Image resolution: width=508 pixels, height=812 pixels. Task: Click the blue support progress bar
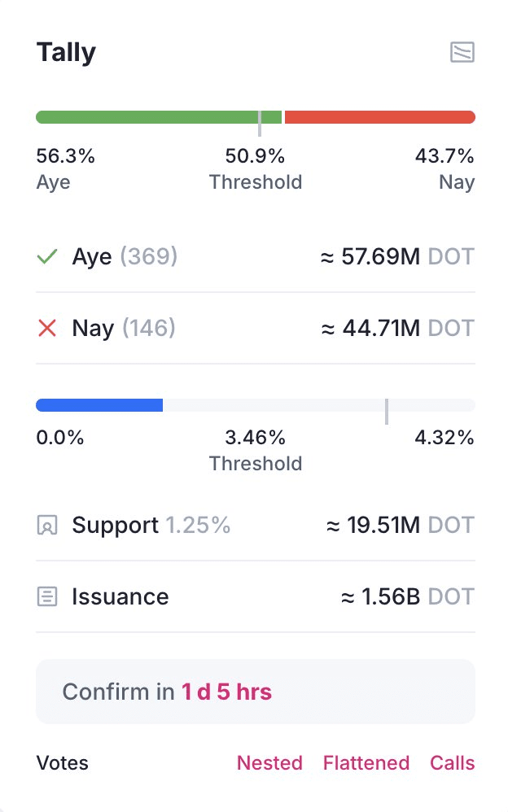pos(99,405)
